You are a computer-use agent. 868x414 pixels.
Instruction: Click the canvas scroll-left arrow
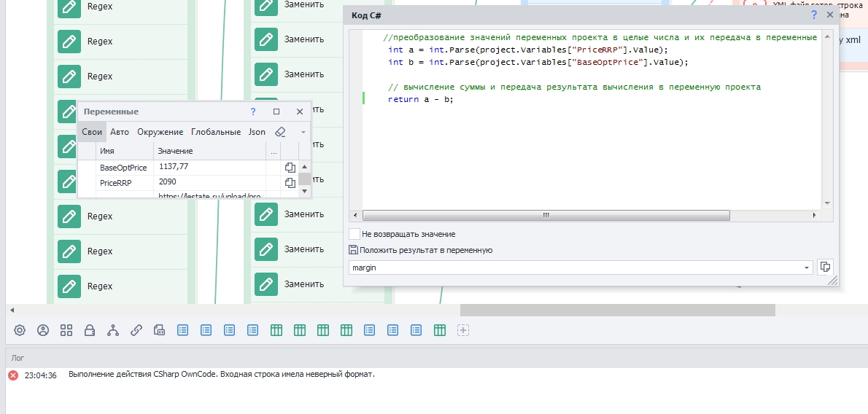click(12, 310)
